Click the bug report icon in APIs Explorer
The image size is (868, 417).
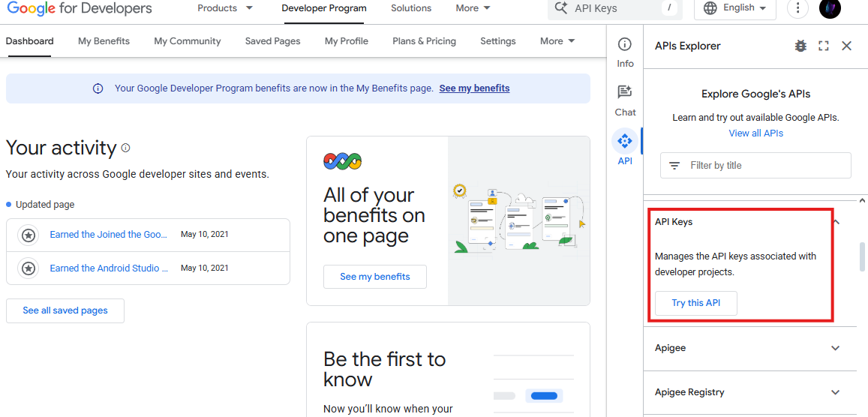[800, 46]
